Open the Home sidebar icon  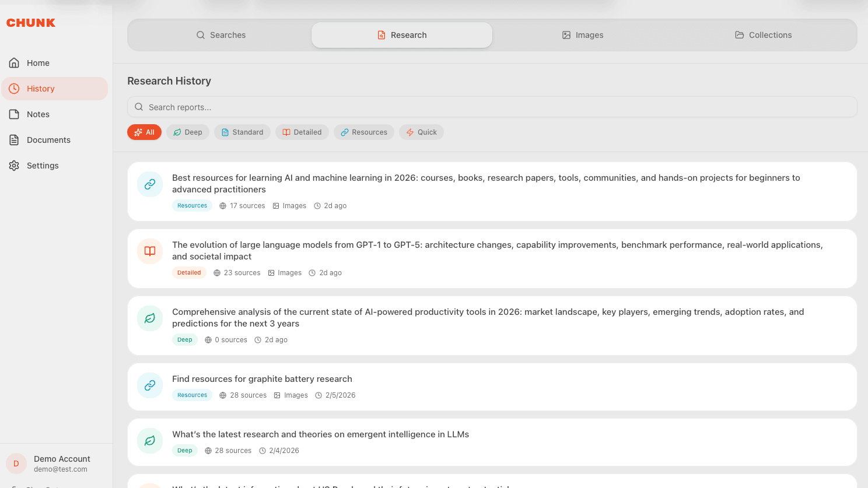pyautogui.click(x=13, y=62)
